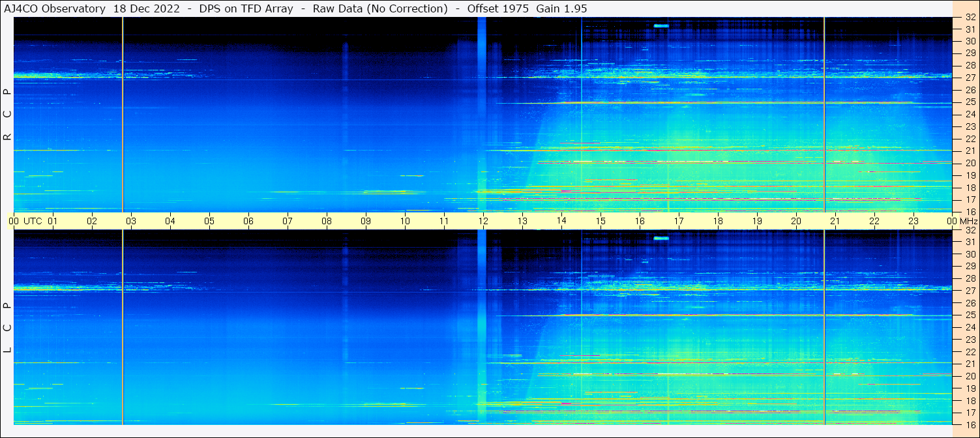This screenshot has height=438, width=980.
Task: Click the cyan burst near 31 MHz in LCP
Action: click(661, 238)
